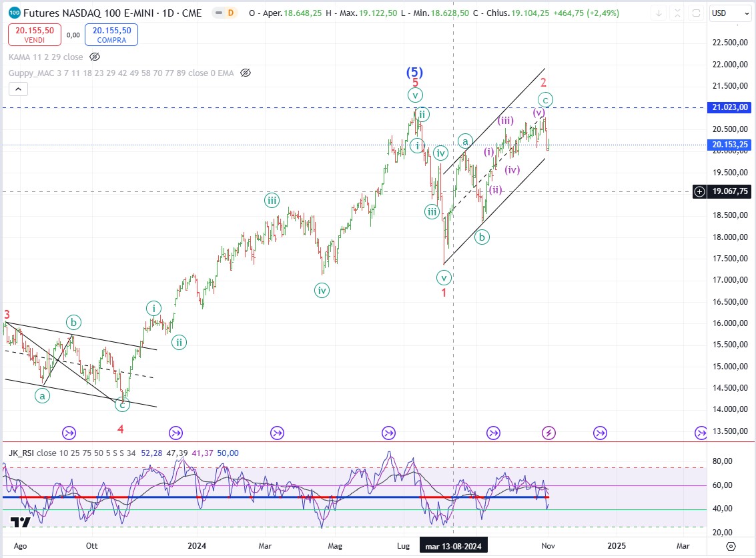Image resolution: width=756 pixels, height=558 pixels.
Task: Select the red 2 wave label
Action: [x=543, y=83]
